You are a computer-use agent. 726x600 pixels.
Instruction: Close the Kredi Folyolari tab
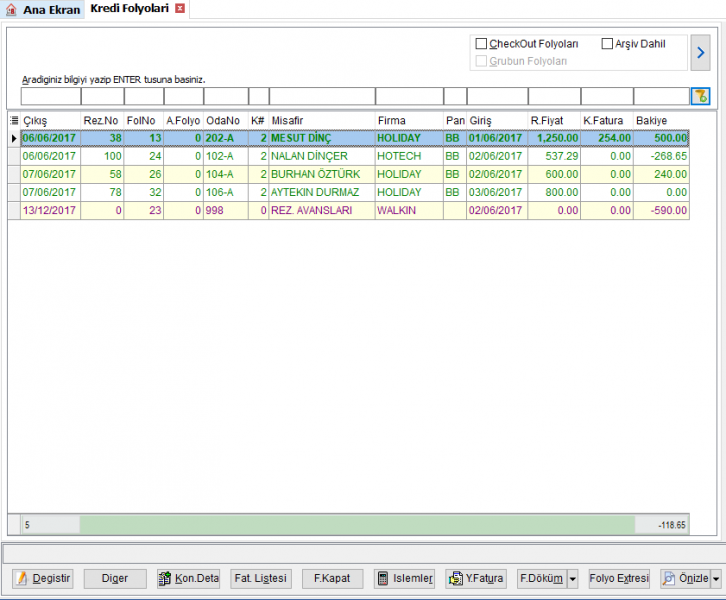[x=180, y=8]
